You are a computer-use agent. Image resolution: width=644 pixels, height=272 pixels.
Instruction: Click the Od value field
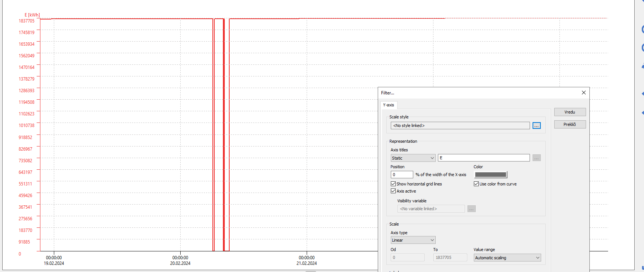407,257
